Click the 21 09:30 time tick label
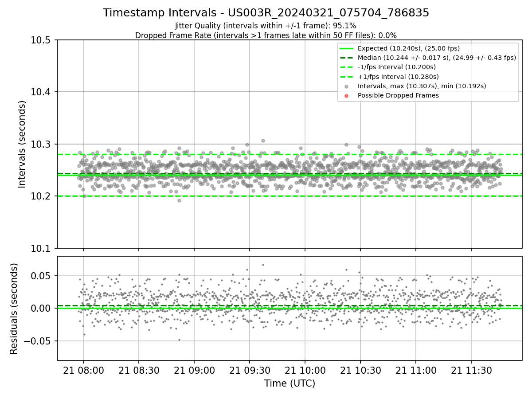 pos(249,370)
